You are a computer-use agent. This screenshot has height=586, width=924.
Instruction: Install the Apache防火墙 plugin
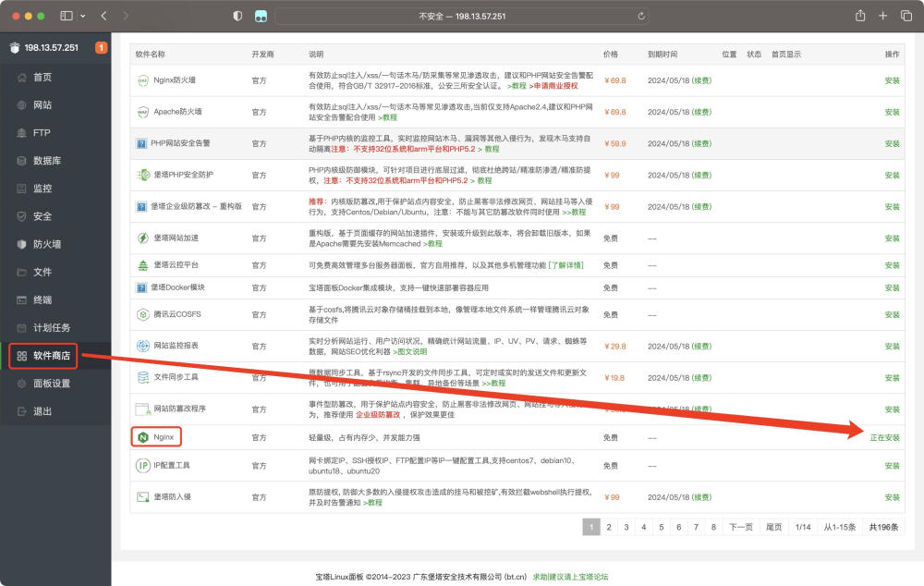click(x=892, y=112)
